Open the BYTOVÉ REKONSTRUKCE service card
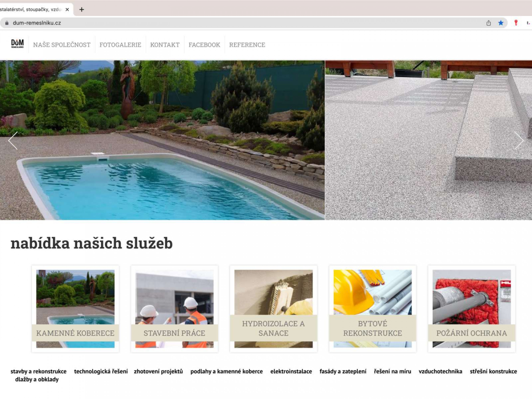532x399 pixels. [x=372, y=309]
